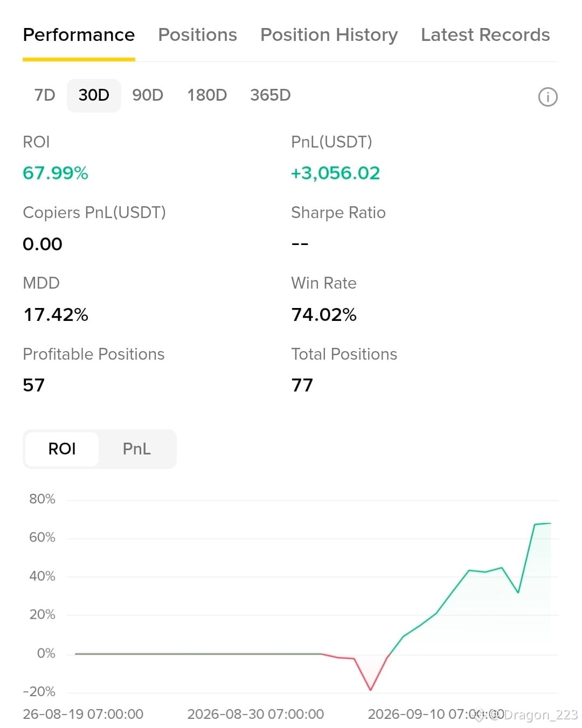Select the 30D time range
582x728 pixels.
(94, 95)
